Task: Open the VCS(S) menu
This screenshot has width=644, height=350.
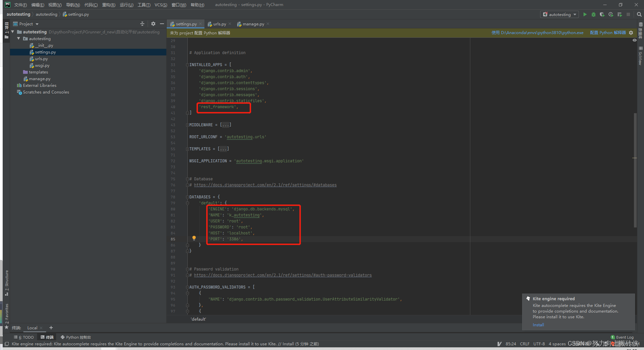Action: click(161, 5)
